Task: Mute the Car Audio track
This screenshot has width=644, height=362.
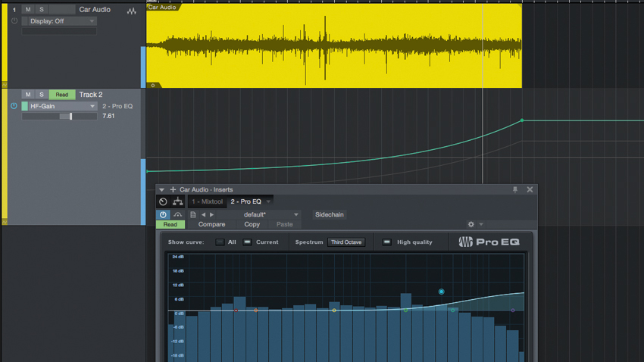Action: click(28, 9)
